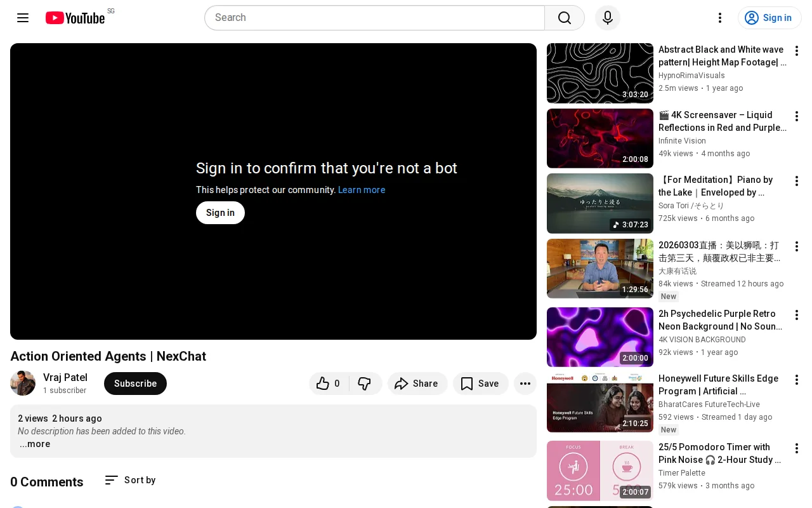Open more actions ellipsis under video
812x508 pixels.
(525, 384)
